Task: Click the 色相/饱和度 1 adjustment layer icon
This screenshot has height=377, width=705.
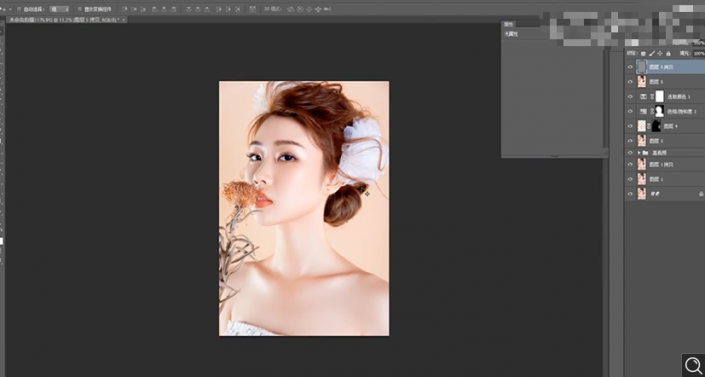Action: (x=643, y=111)
